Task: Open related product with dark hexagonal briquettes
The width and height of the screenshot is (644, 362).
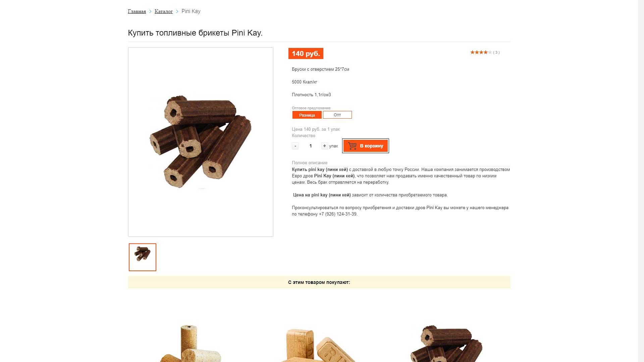Action: (x=446, y=344)
